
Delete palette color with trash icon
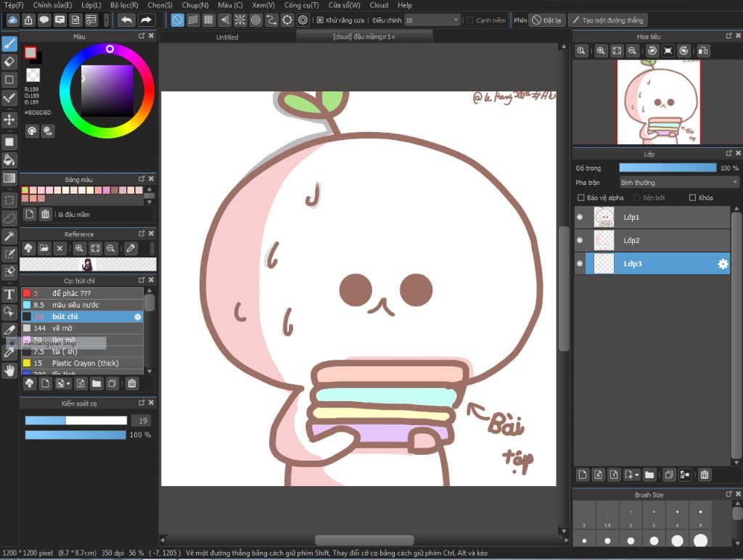click(x=45, y=214)
